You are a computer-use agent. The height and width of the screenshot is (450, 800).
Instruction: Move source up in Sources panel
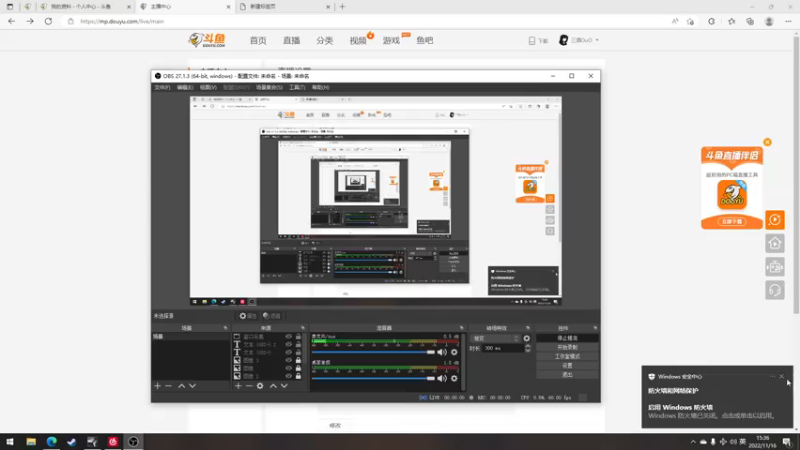(273, 386)
